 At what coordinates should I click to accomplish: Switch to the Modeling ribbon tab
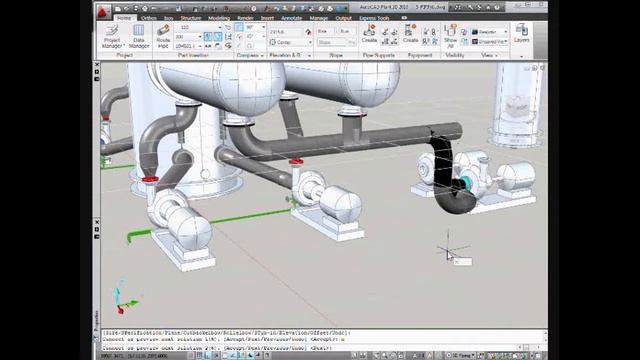click(219, 18)
